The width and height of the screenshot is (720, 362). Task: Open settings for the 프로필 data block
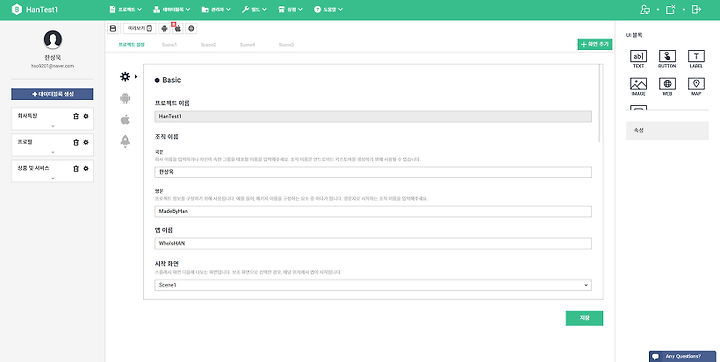86,142
